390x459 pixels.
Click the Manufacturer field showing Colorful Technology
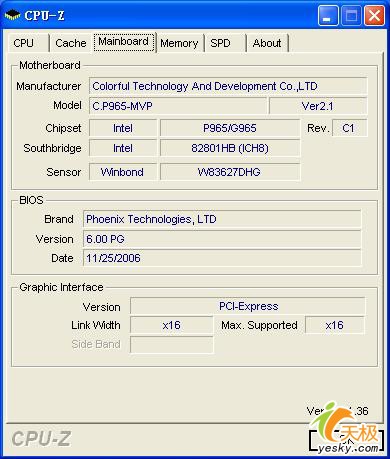coord(228,86)
